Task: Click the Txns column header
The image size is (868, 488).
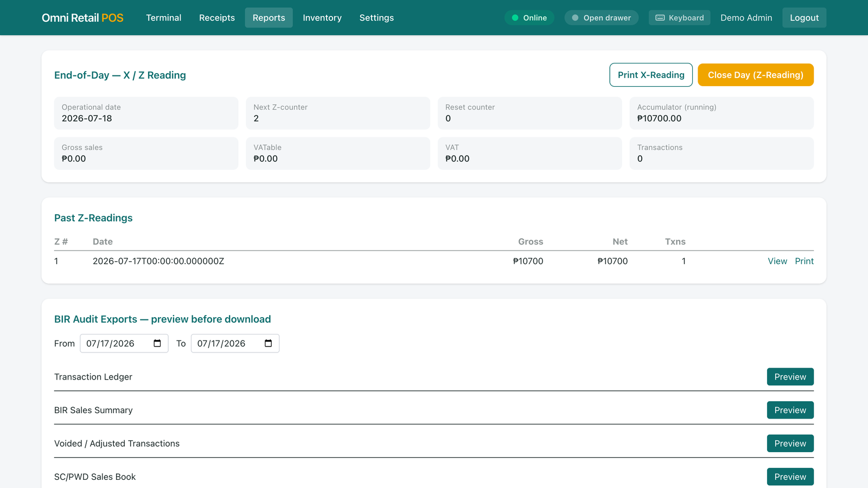Action: [x=675, y=242]
